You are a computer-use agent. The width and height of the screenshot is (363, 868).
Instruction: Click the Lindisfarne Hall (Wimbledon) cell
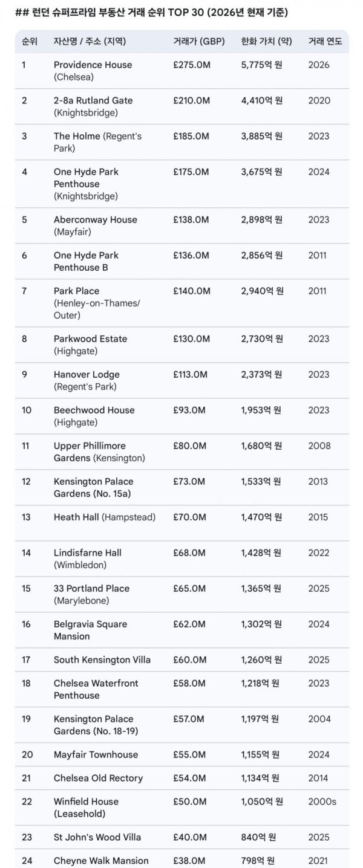(87, 559)
